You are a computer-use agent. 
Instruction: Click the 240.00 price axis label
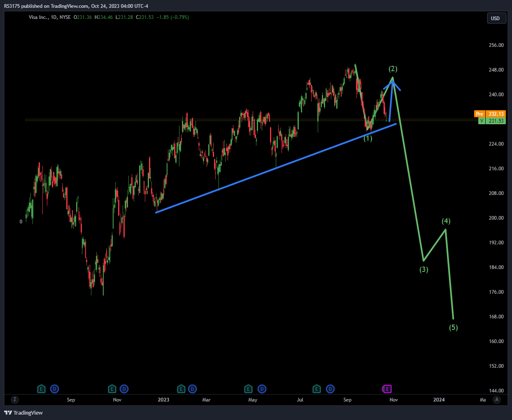click(x=496, y=95)
